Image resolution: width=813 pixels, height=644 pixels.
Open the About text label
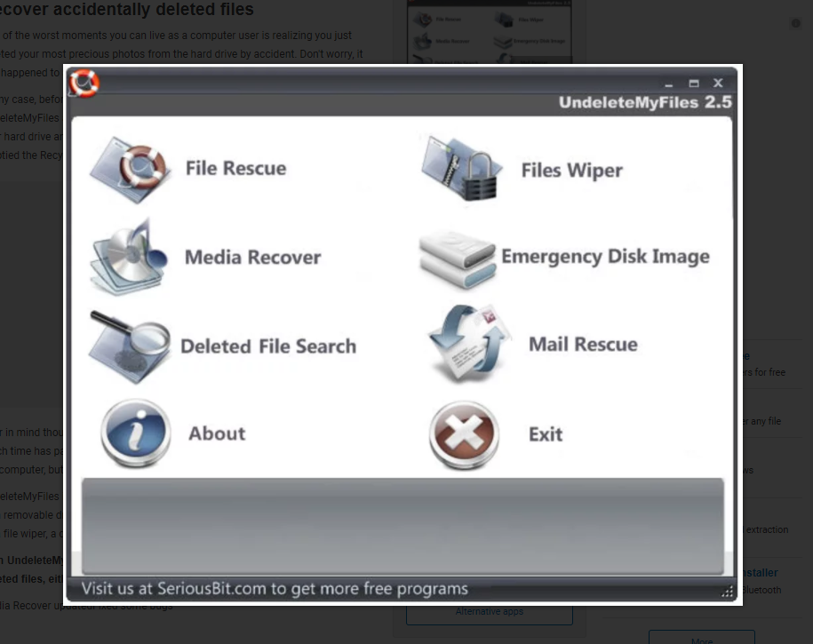(x=217, y=433)
